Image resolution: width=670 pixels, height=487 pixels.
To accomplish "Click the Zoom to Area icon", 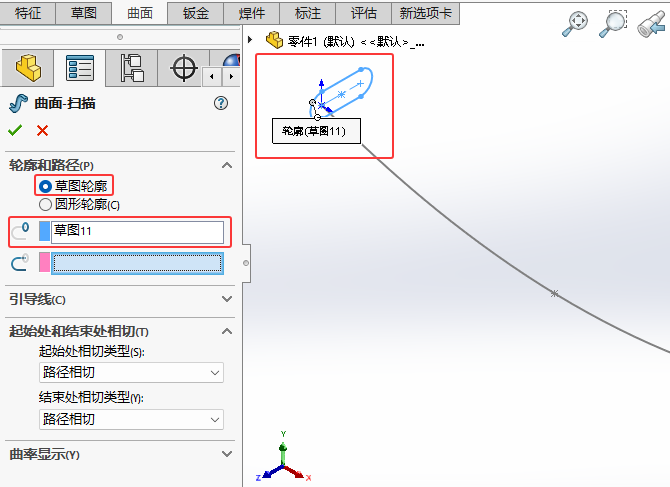I will (613, 24).
